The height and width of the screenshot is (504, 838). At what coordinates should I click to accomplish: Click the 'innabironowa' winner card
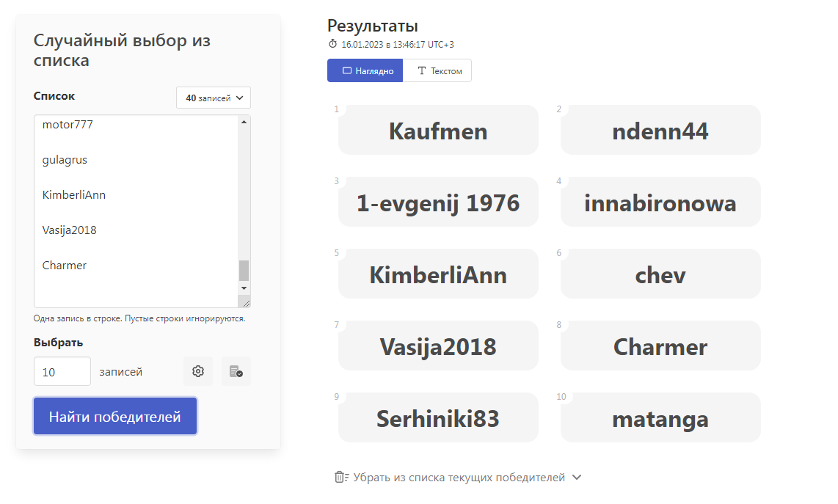(660, 203)
